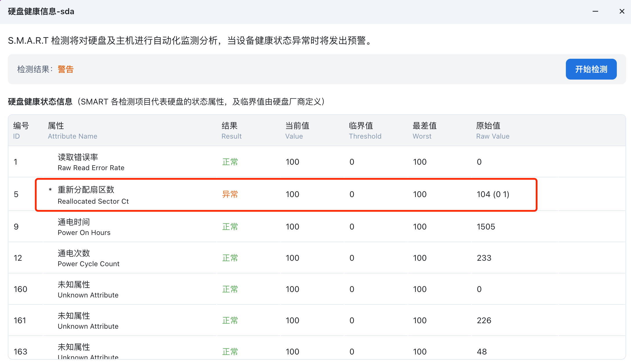Screen dimensions: 631x364
Task: Click ID number 163 in the table
Action: click(21, 352)
